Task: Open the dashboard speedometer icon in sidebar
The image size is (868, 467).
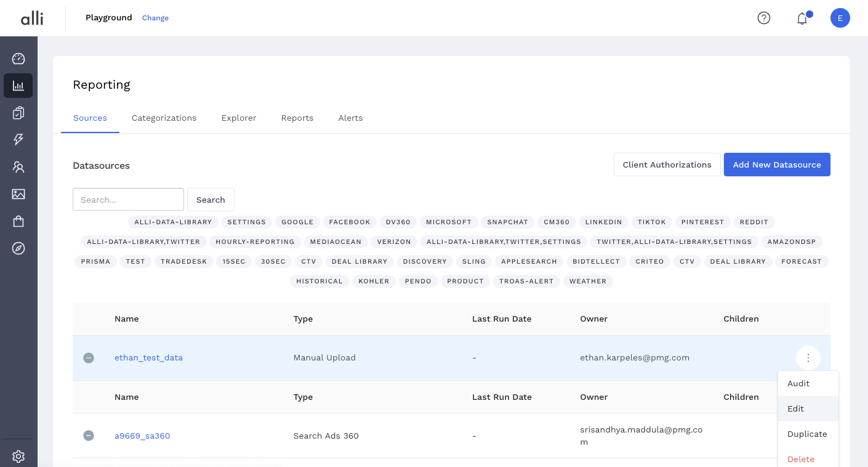Action: 18,58
